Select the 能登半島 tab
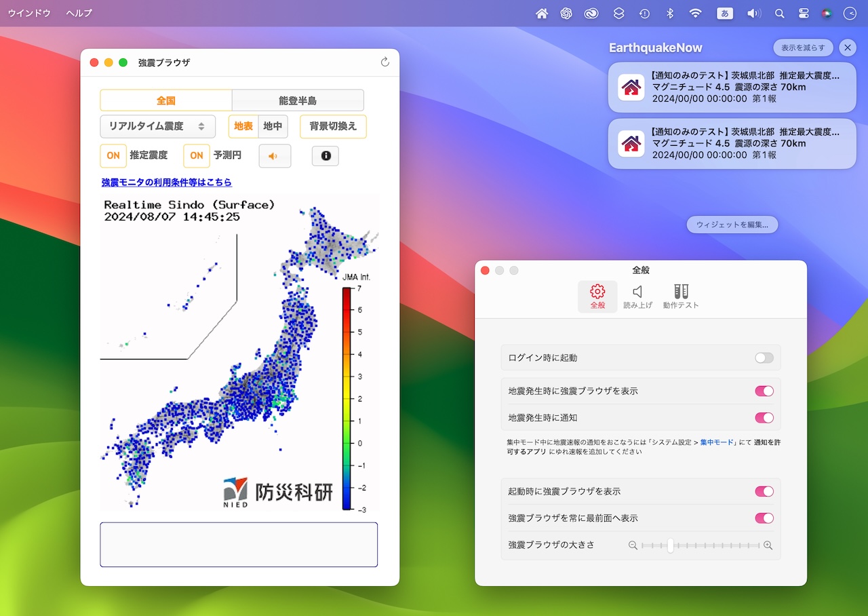868x616 pixels. click(x=298, y=100)
